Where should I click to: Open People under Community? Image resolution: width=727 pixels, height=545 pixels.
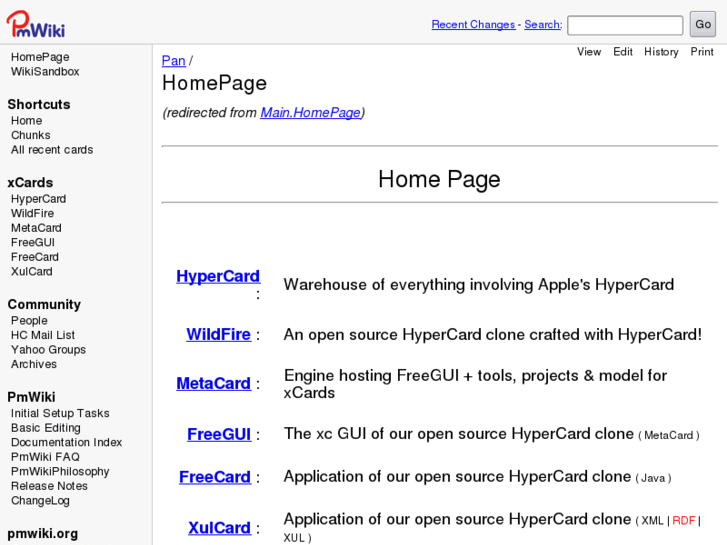29,321
